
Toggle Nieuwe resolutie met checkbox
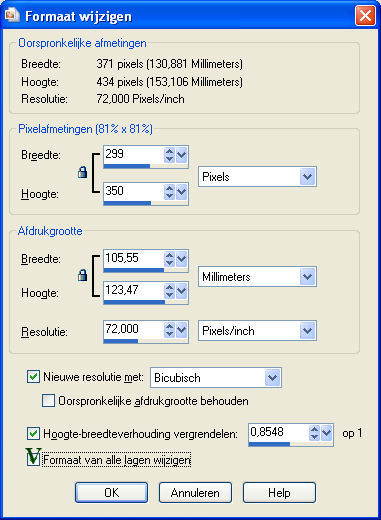33,377
